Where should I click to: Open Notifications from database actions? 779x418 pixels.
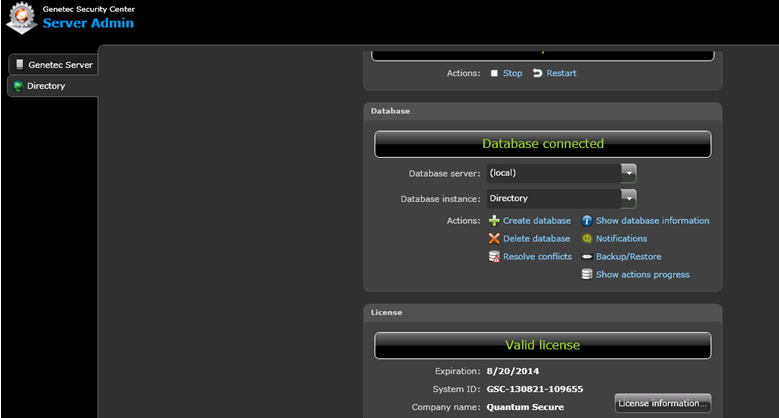620,239
